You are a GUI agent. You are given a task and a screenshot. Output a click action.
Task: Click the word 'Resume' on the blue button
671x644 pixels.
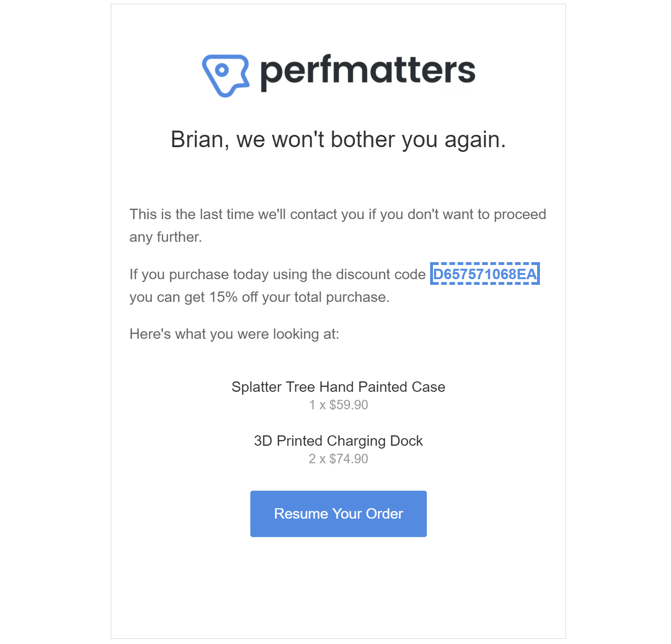301,514
